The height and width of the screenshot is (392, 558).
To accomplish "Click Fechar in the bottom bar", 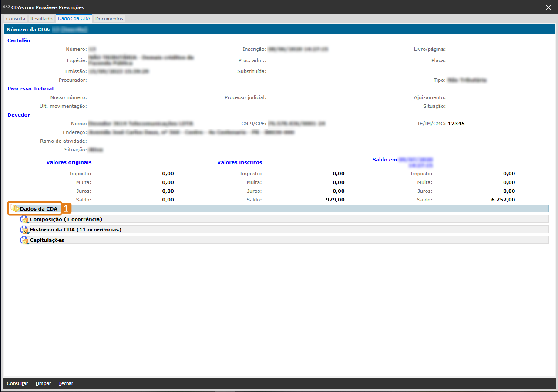I will click(66, 383).
